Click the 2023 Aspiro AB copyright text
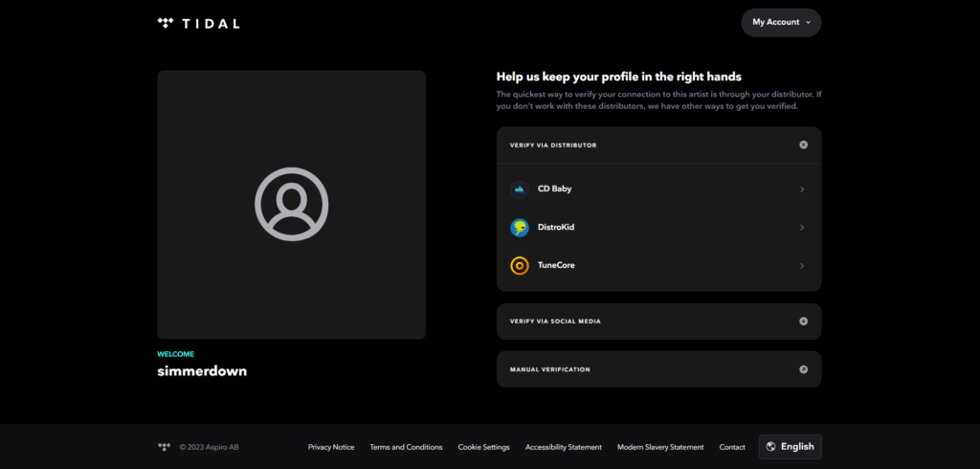 [x=210, y=447]
